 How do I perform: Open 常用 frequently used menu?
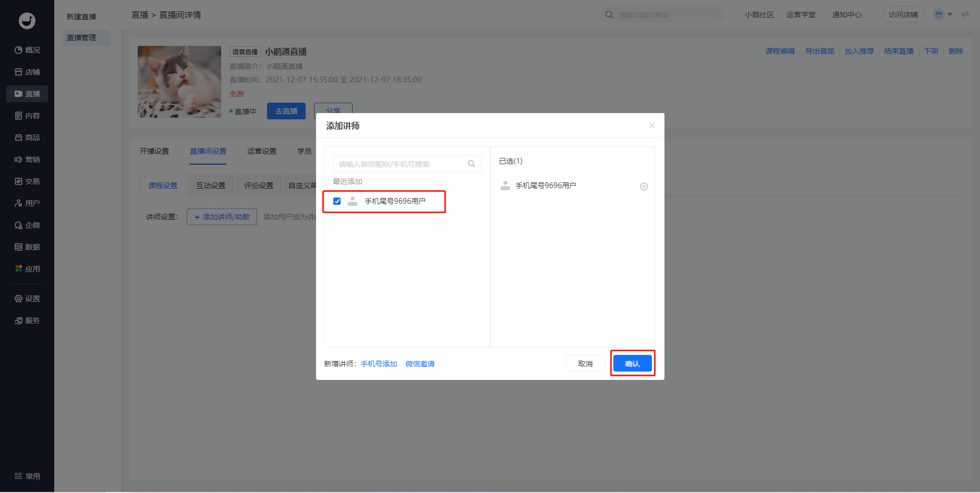pyautogui.click(x=27, y=476)
